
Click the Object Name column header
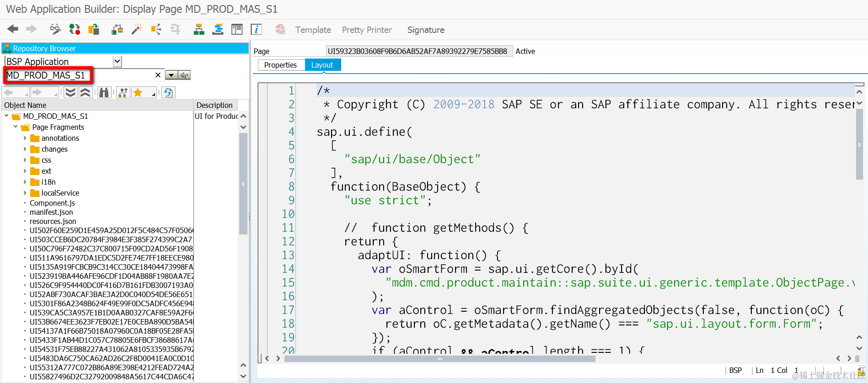(x=97, y=105)
